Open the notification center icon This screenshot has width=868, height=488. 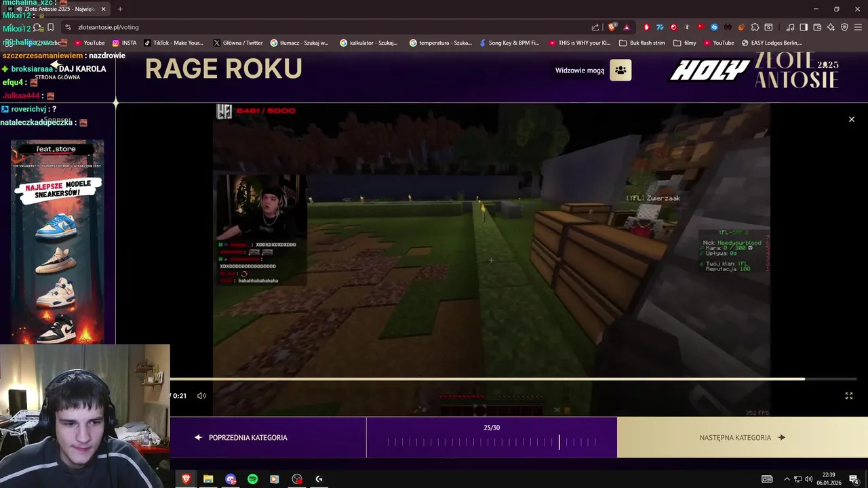pyautogui.click(x=854, y=479)
